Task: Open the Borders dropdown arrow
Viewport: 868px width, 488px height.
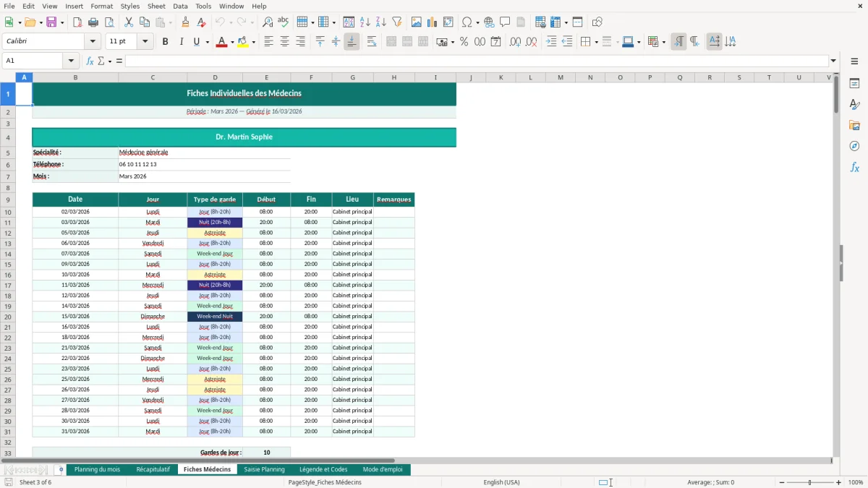Action: coord(596,42)
